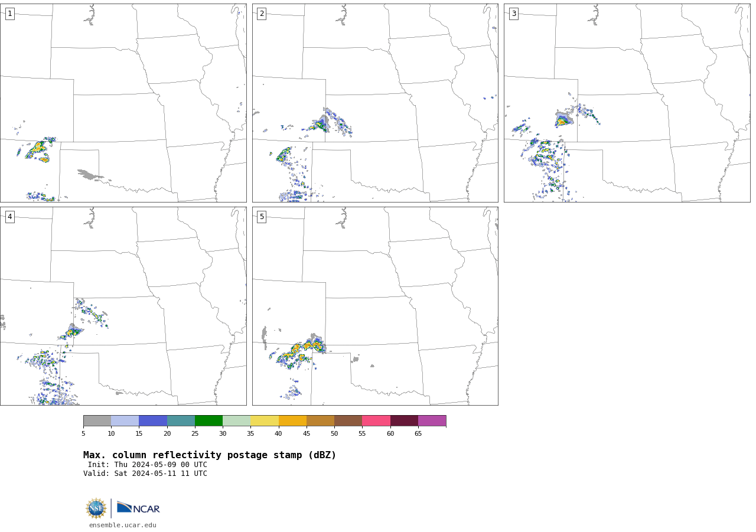Click the Init: Thu 2024-05-09 00 UTC text
Image resolution: width=756 pixels, height=532 pixels.
click(147, 465)
